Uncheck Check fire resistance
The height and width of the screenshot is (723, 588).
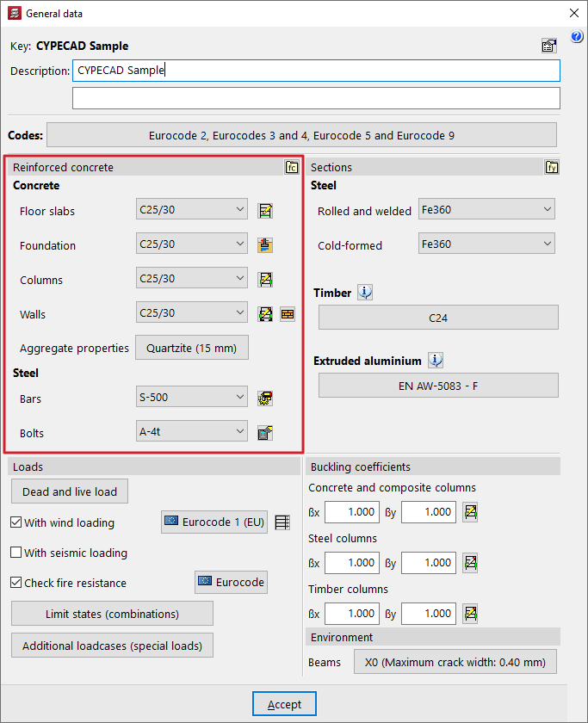coord(16,583)
